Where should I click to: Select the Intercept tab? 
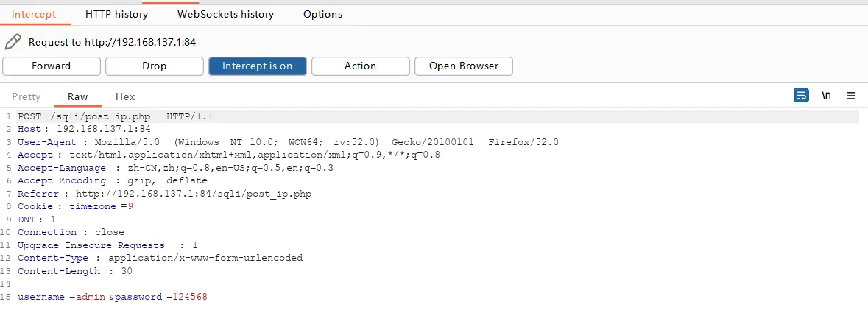tap(34, 14)
